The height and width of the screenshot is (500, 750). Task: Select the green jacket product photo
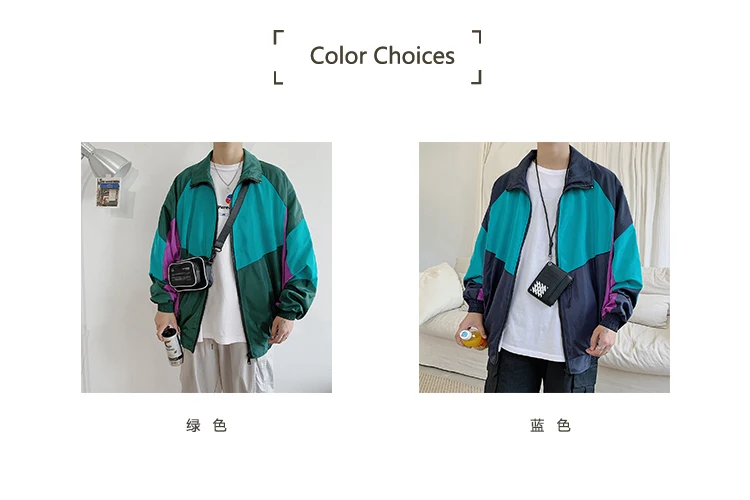point(206,267)
